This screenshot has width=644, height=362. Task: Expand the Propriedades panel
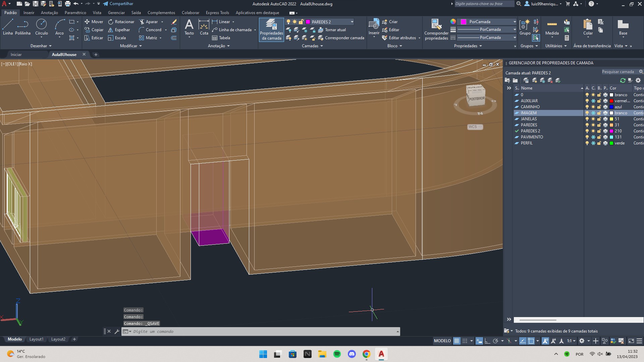point(468,46)
